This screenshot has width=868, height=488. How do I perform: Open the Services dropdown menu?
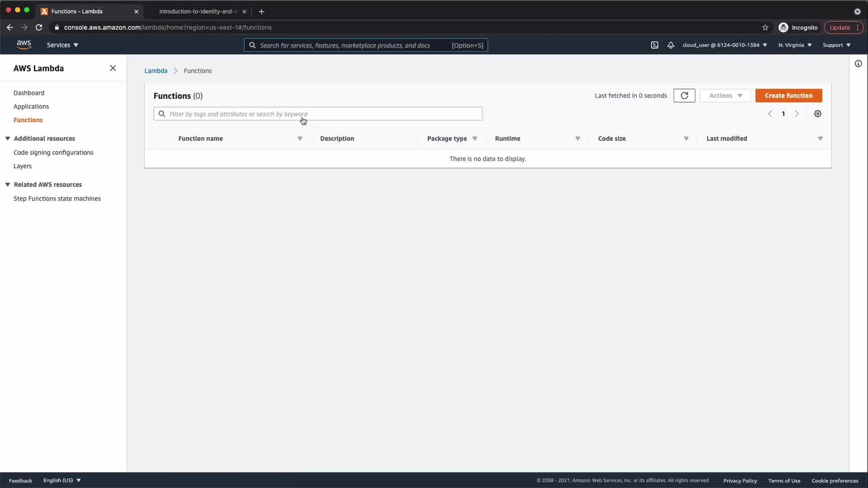click(x=62, y=45)
